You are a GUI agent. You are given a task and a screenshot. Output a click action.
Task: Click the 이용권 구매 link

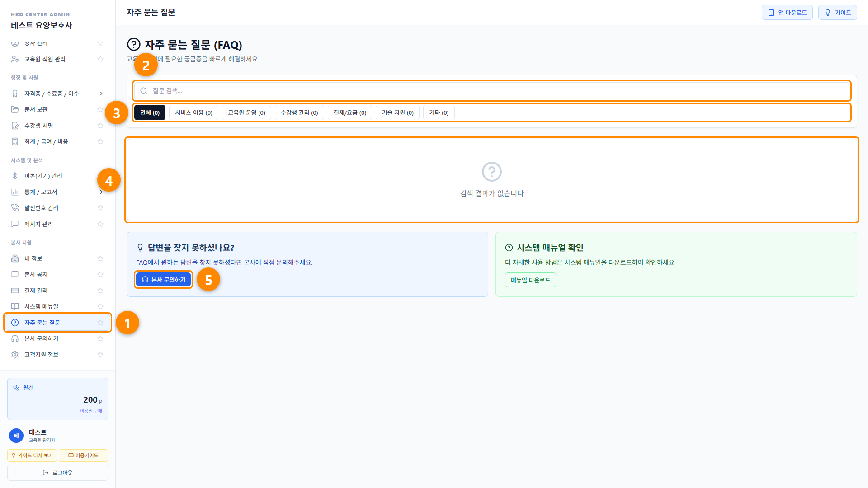(91, 411)
